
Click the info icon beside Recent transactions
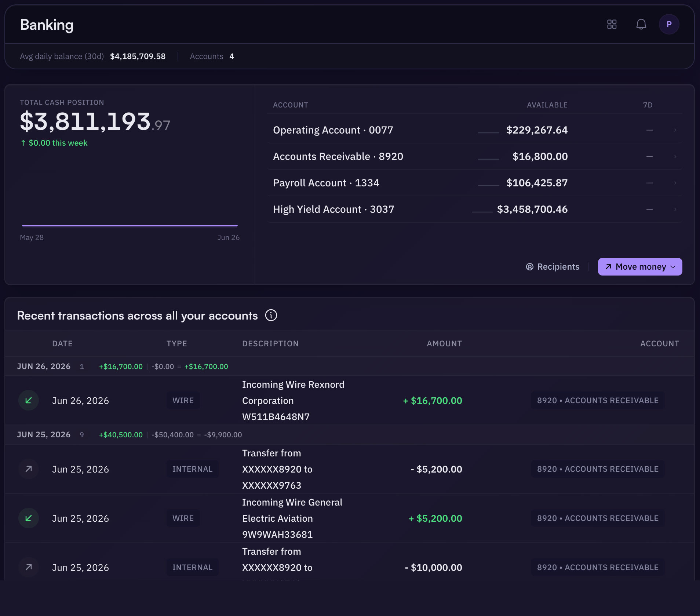click(271, 315)
